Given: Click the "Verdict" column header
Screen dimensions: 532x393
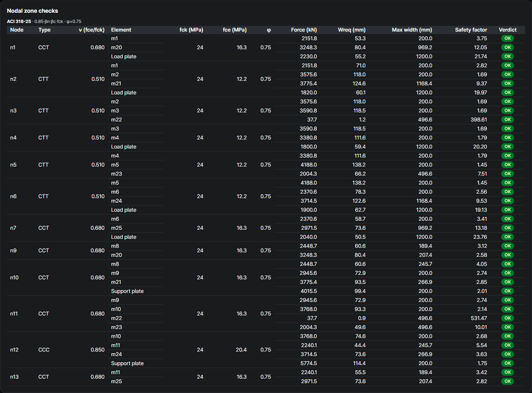Looking at the screenshot, I should click(508, 30).
